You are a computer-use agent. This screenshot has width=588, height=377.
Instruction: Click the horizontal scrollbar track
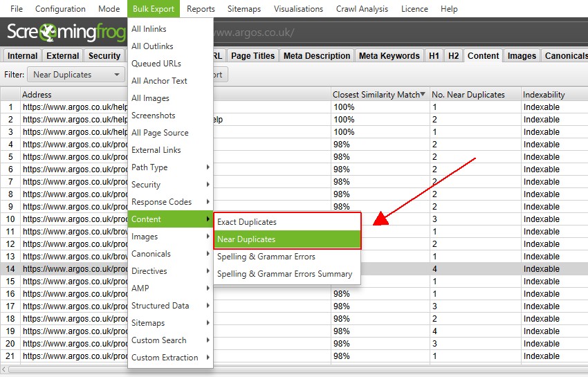(298, 369)
